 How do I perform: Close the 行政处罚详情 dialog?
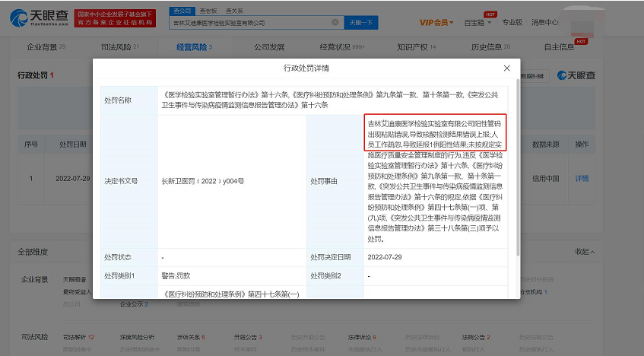(507, 68)
